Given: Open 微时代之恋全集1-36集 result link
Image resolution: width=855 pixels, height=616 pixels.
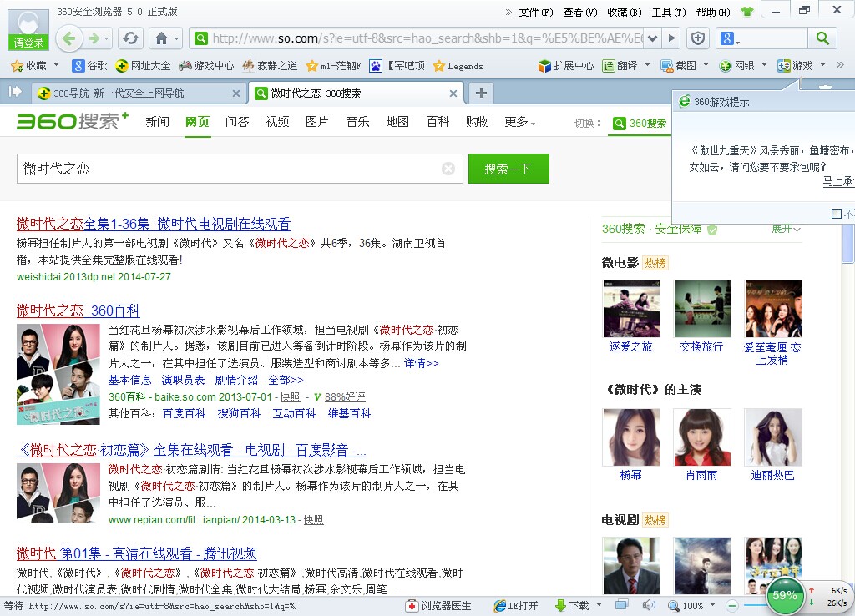Looking at the screenshot, I should click(x=154, y=224).
